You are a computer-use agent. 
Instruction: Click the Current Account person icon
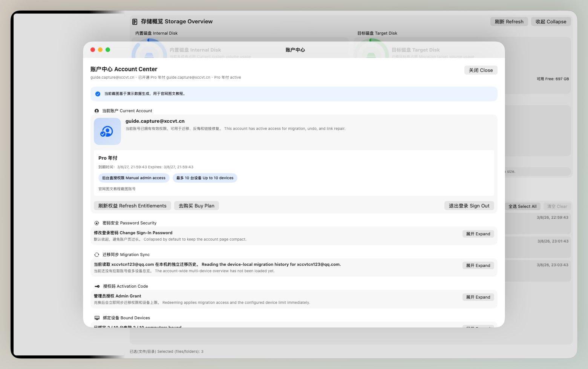[x=97, y=111]
